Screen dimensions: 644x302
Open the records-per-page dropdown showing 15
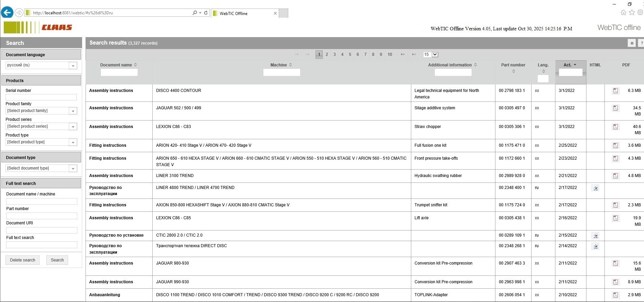(x=435, y=54)
